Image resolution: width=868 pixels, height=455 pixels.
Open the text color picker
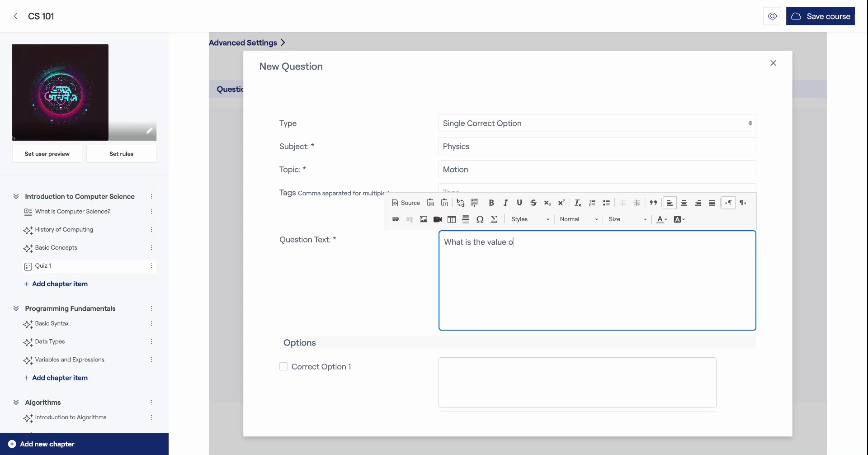point(661,219)
